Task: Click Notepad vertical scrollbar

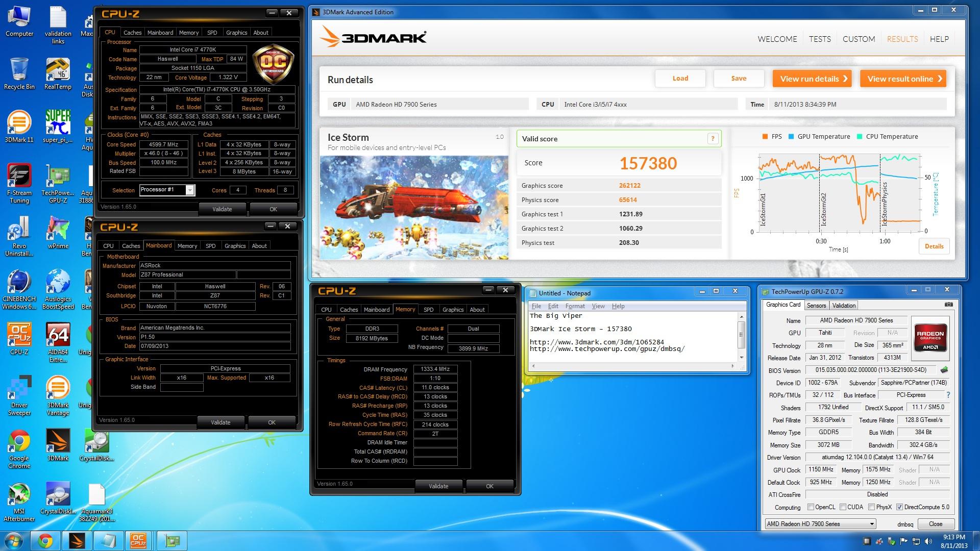Action: click(742, 337)
